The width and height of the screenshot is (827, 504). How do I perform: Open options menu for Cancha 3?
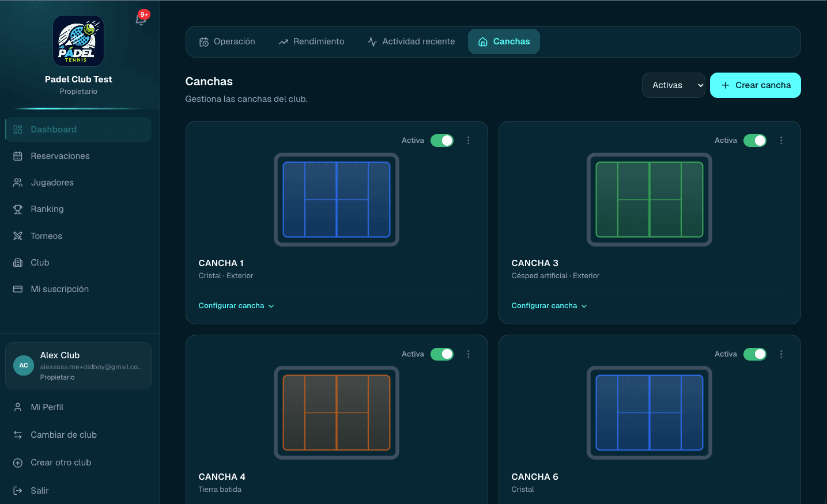tap(781, 141)
